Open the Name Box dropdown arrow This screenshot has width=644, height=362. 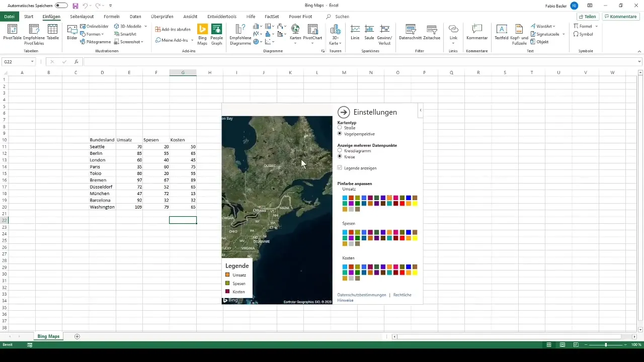pos(32,62)
